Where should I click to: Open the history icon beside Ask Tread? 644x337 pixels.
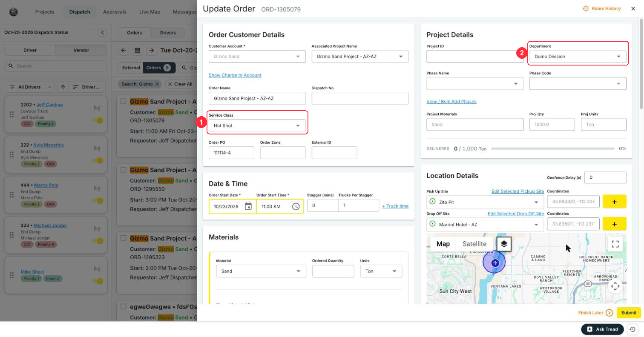632,329
